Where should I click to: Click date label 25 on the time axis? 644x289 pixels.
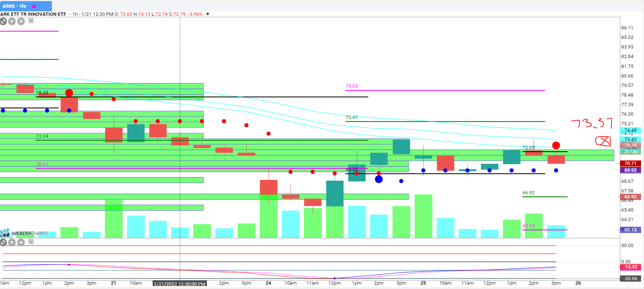click(423, 283)
